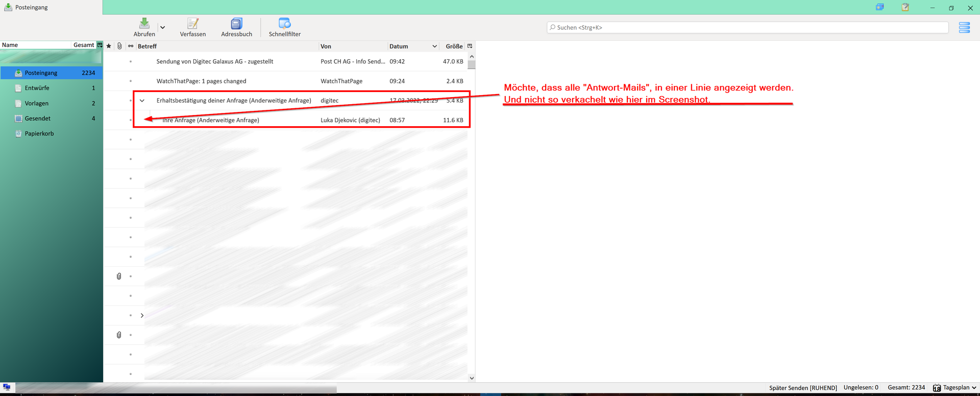Open the hamburger application menu
Screen dimensions: 980x396
[x=964, y=28]
